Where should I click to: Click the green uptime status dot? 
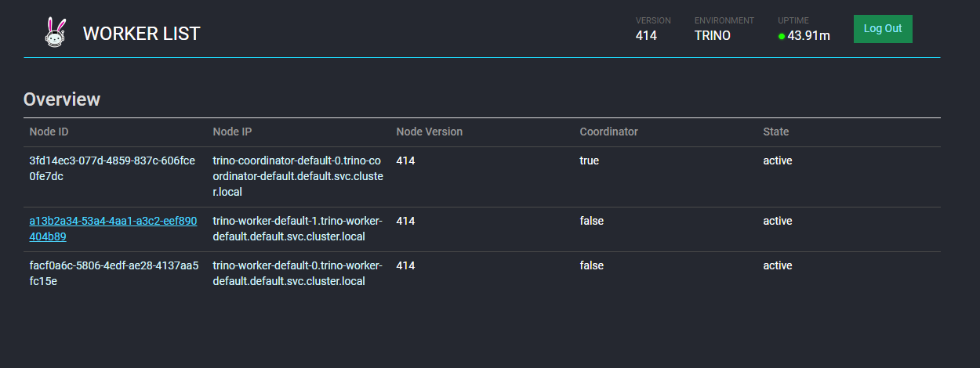tap(782, 36)
